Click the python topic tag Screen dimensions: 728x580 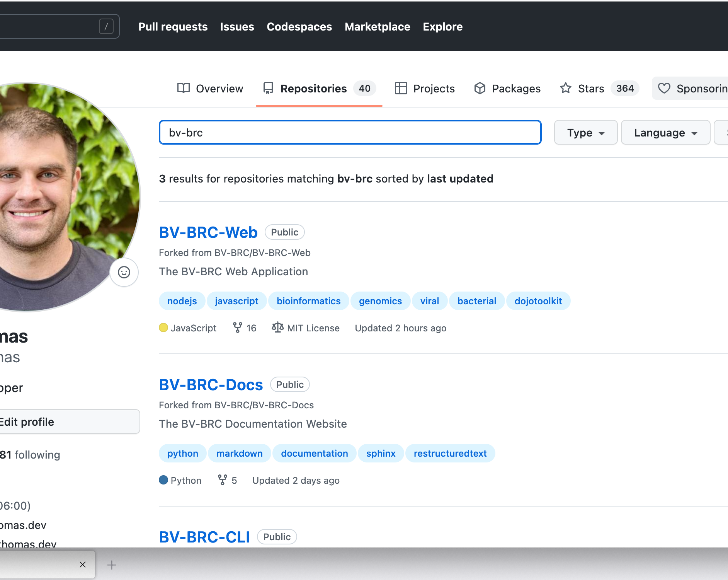pyautogui.click(x=183, y=453)
